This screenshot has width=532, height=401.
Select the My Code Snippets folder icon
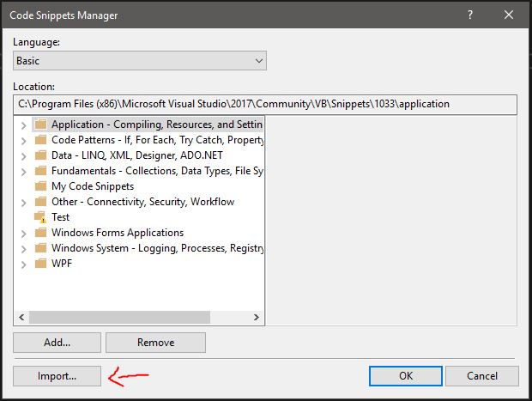click(40, 186)
